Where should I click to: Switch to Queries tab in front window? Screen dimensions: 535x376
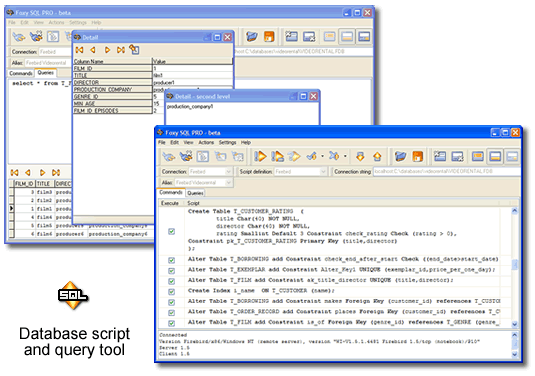[x=195, y=193]
